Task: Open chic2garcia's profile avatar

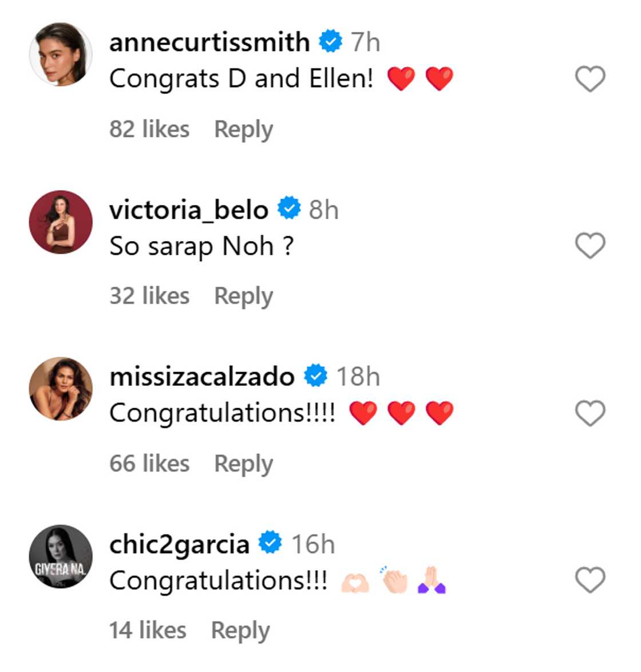Action: (x=61, y=556)
